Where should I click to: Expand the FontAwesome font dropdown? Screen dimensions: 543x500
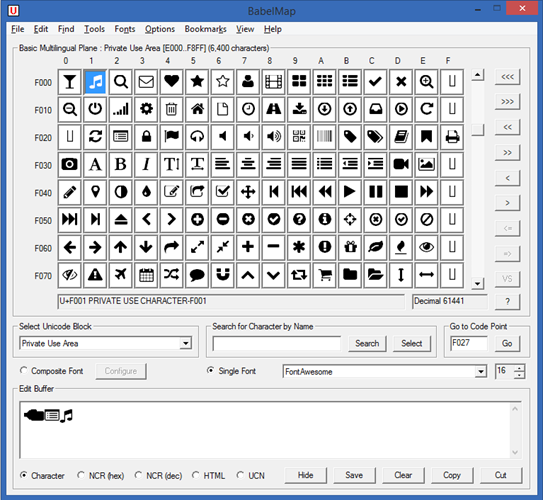(480, 372)
